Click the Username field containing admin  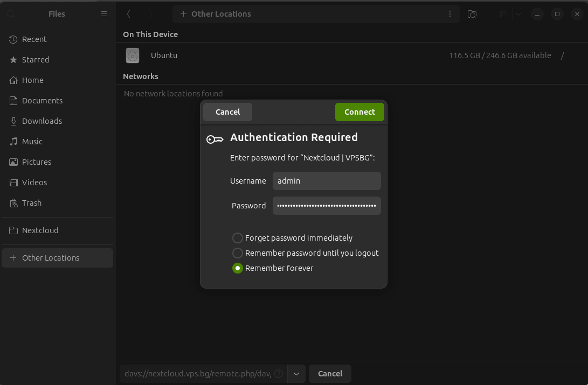tap(327, 181)
